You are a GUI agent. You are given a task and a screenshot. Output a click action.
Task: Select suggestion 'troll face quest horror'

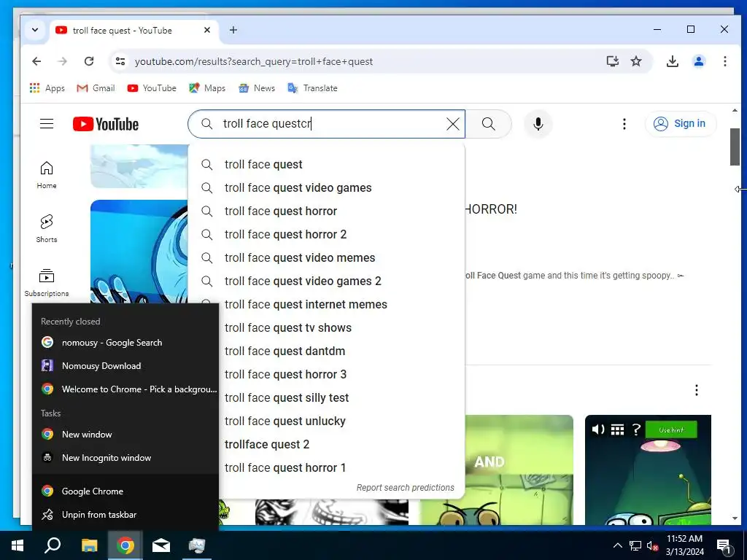tap(326, 211)
